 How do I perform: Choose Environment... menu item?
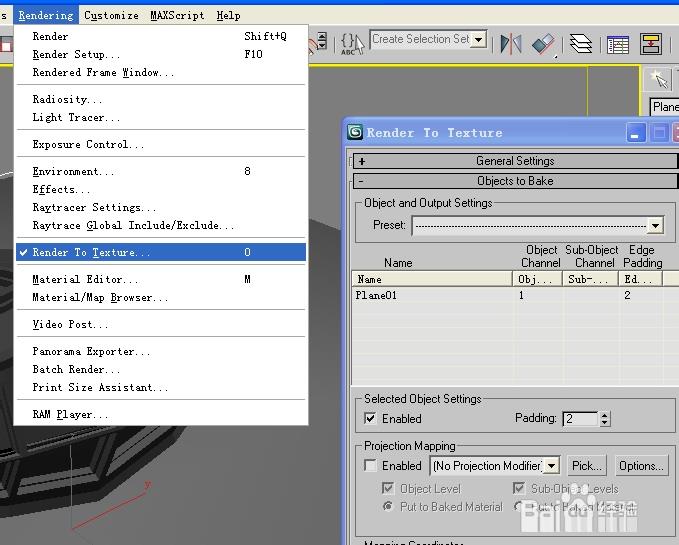coord(161,171)
